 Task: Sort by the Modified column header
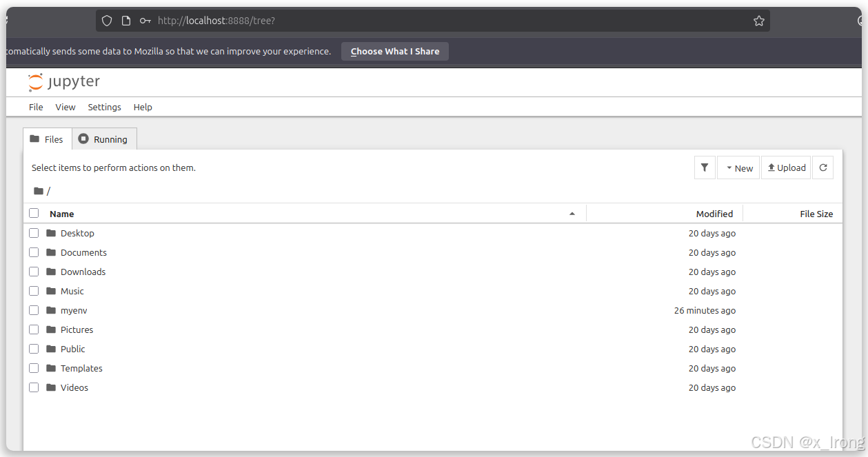tap(714, 214)
